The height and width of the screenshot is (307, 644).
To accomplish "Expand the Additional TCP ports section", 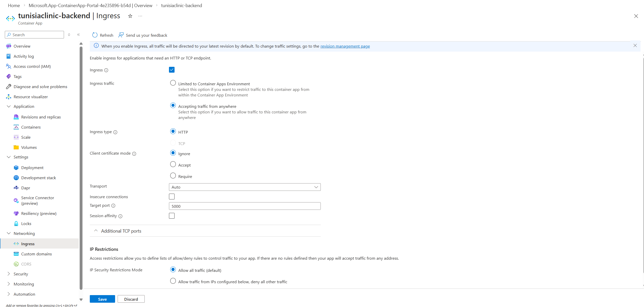I will pos(121,231).
